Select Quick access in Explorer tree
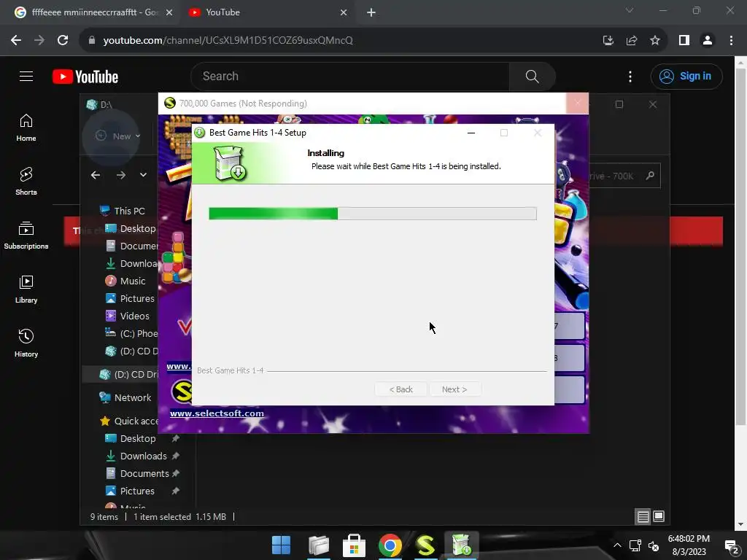The image size is (747, 560). pyautogui.click(x=129, y=421)
